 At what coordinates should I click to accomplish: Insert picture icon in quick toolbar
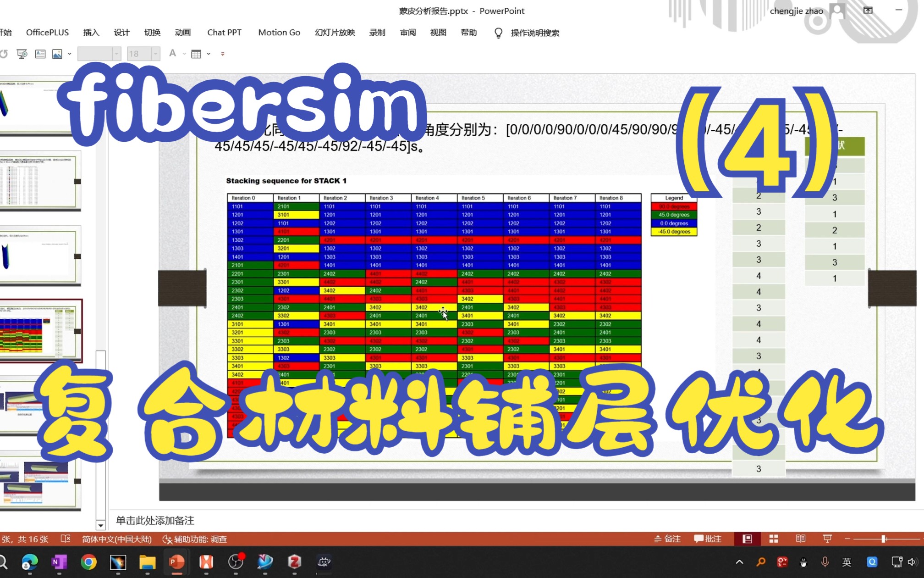click(57, 54)
